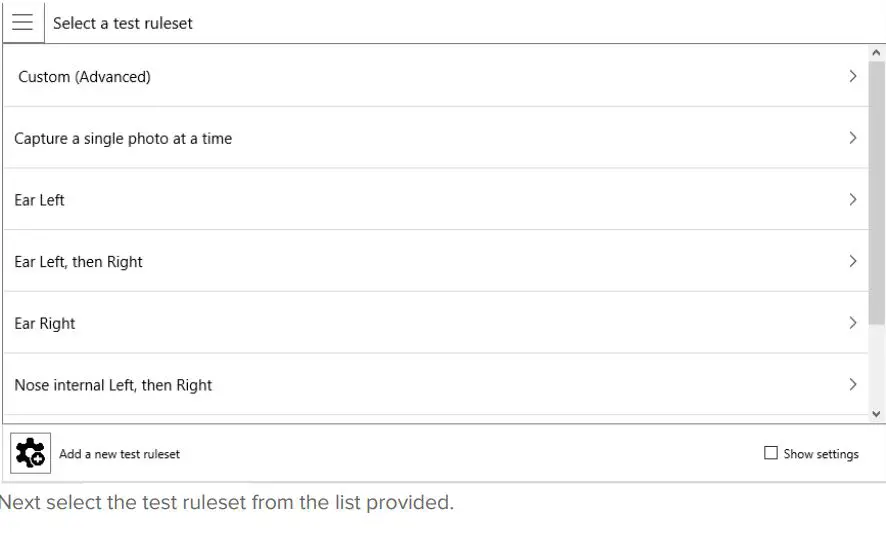
Task: Click the add ruleset gear icon
Action: click(30, 453)
